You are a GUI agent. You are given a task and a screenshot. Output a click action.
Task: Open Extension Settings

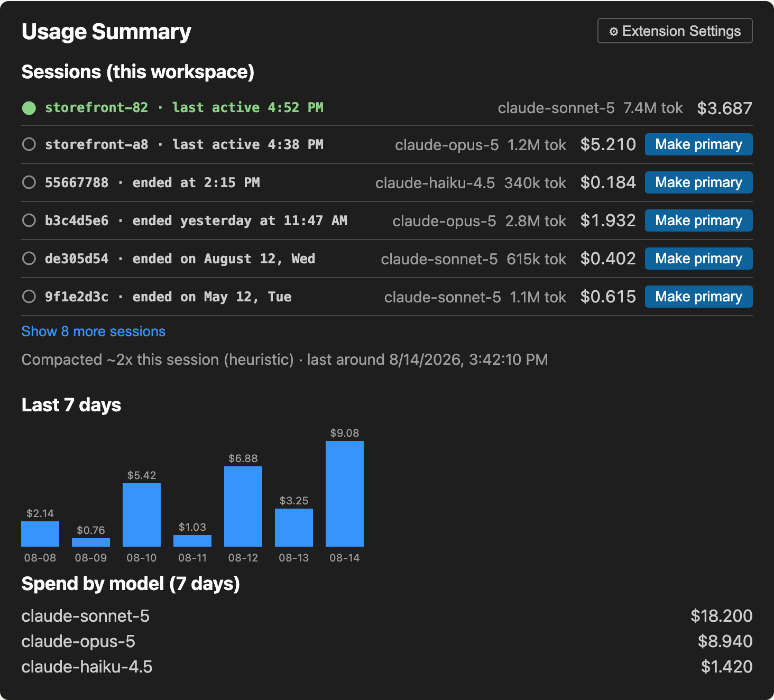coord(675,31)
